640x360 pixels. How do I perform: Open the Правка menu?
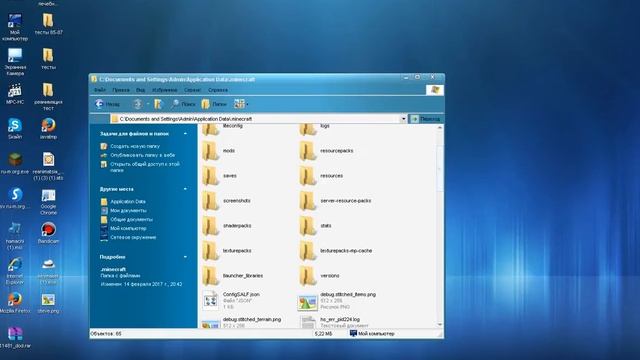121,90
